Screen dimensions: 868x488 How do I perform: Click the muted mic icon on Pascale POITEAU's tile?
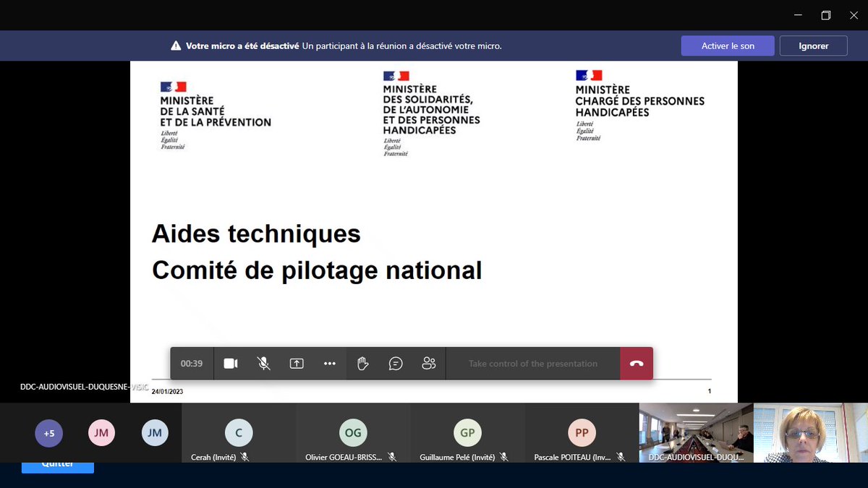[620, 457]
